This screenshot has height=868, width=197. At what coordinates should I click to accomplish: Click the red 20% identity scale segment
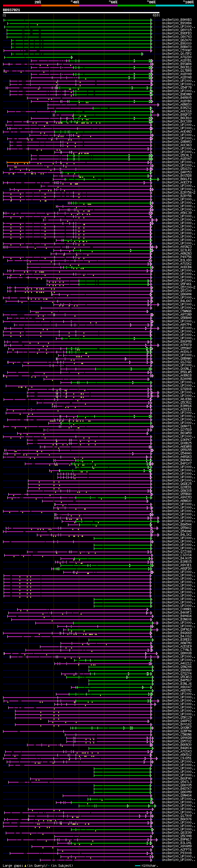coord(22,6)
